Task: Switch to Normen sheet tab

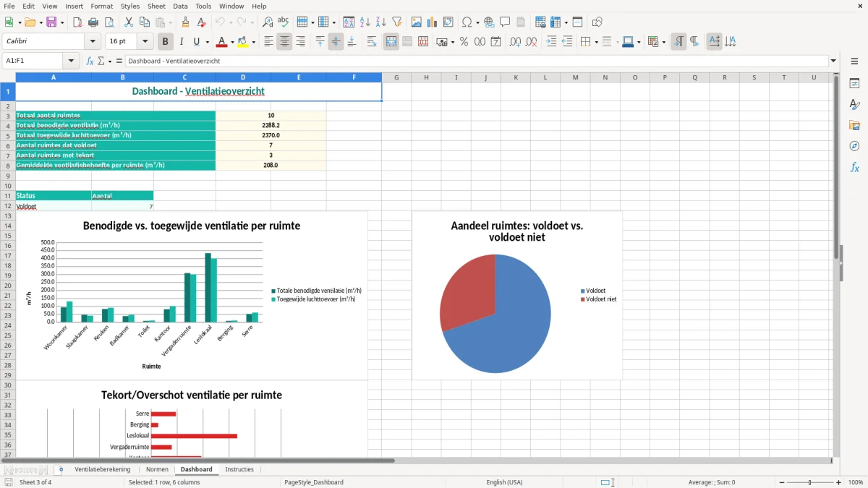Action: pos(157,469)
